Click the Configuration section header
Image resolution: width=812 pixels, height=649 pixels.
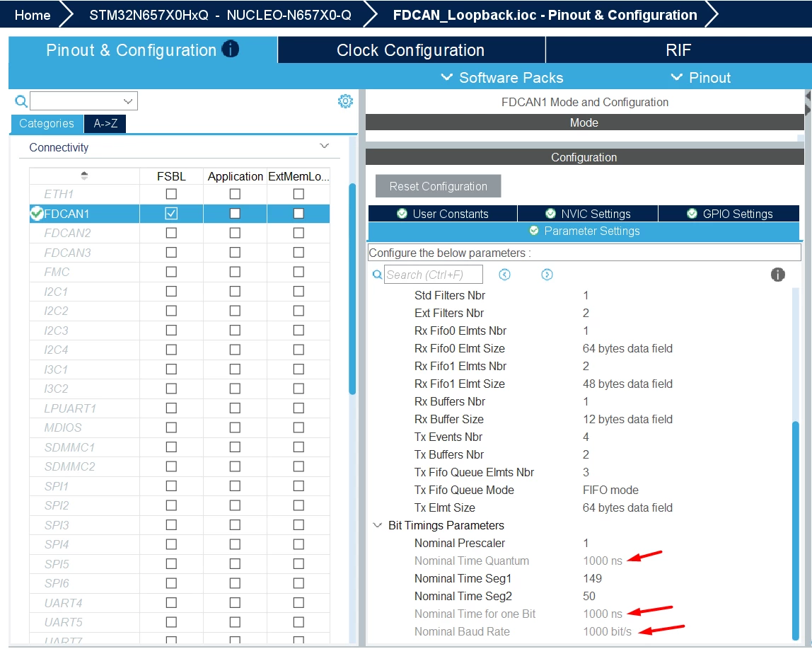(x=584, y=157)
